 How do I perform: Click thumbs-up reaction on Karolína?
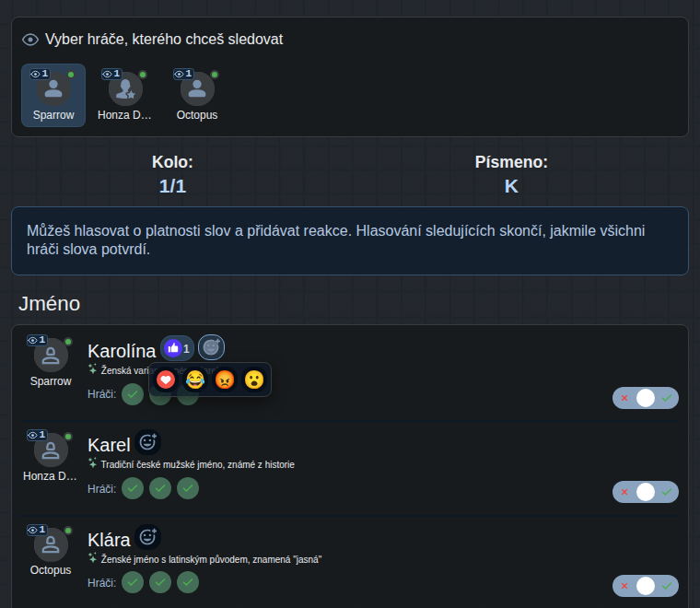tap(177, 348)
